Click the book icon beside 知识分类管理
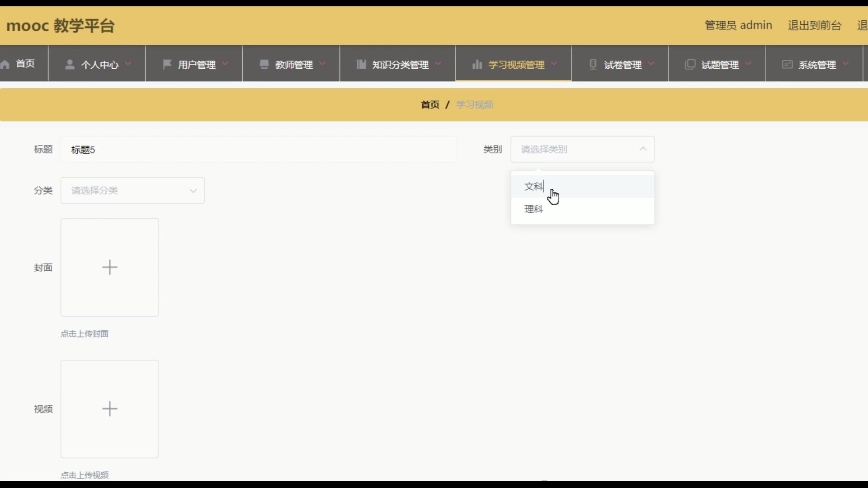Screen dimensions: 868x488 point(361,64)
